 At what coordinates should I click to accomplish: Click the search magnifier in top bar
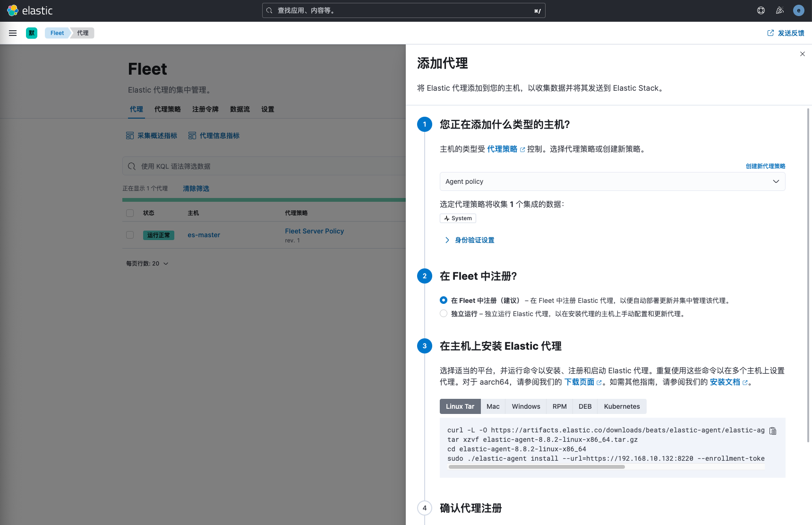pos(269,10)
